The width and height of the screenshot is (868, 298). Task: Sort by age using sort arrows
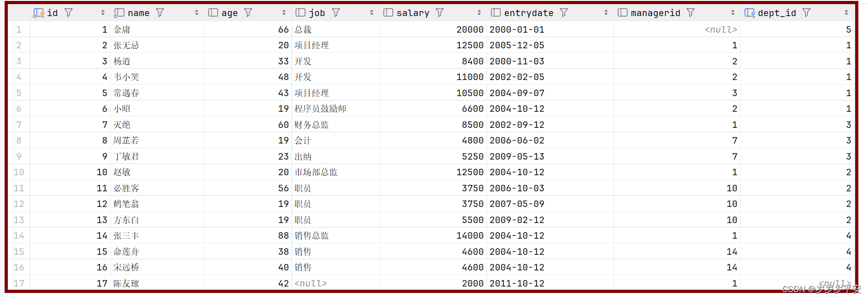coord(284,13)
